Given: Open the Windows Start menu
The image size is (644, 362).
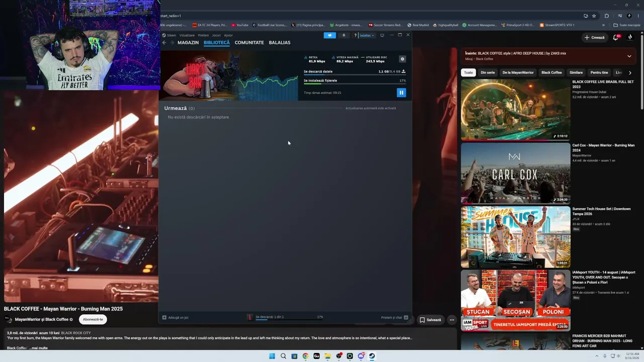Looking at the screenshot, I should 272,356.
